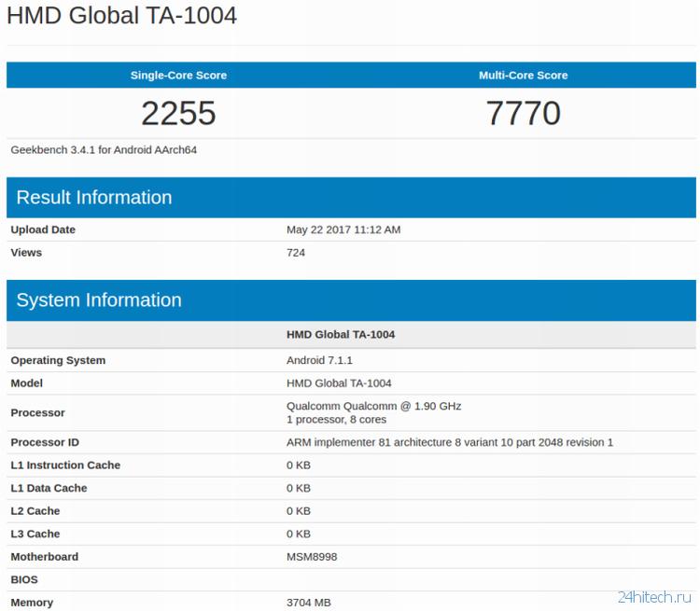
Task: Click the MSM8998 motherboard value
Action: point(312,557)
